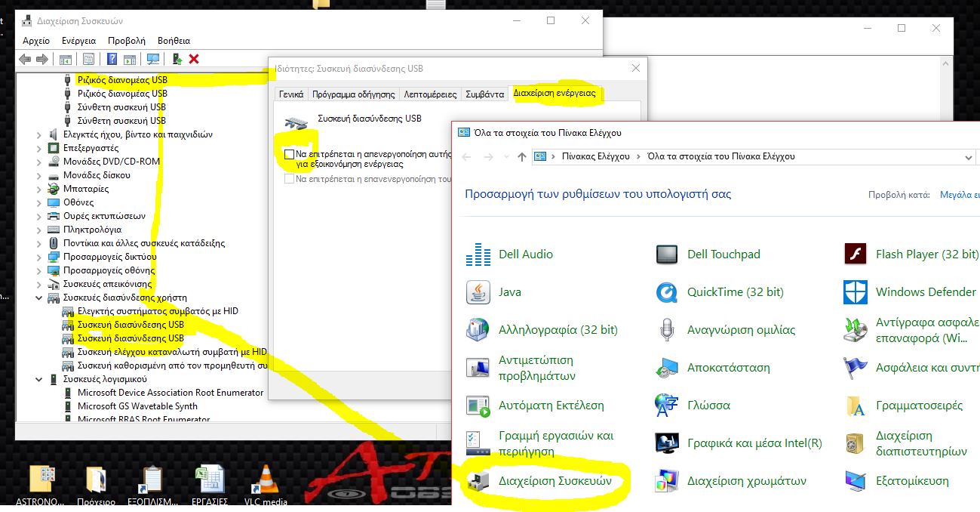Screen dimensions: 980x512
Task: Open the Αντιμετώπιση προβλημάτων link
Action: (536, 368)
